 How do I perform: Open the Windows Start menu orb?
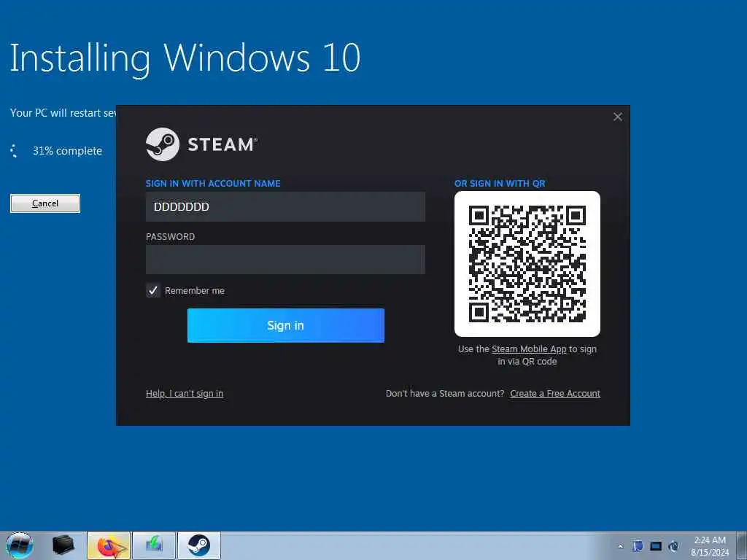point(20,545)
